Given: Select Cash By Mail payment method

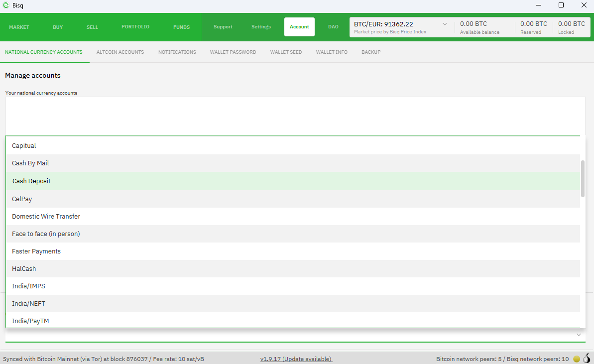Looking at the screenshot, I should 293,163.
